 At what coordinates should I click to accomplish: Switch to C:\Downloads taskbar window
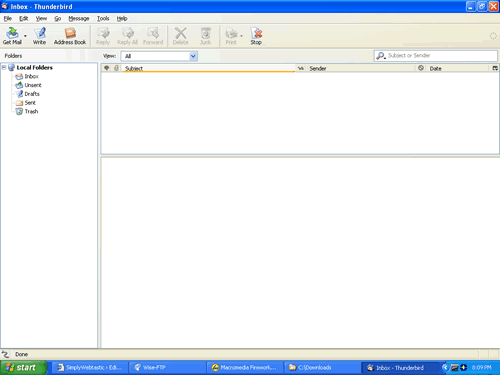point(322,367)
